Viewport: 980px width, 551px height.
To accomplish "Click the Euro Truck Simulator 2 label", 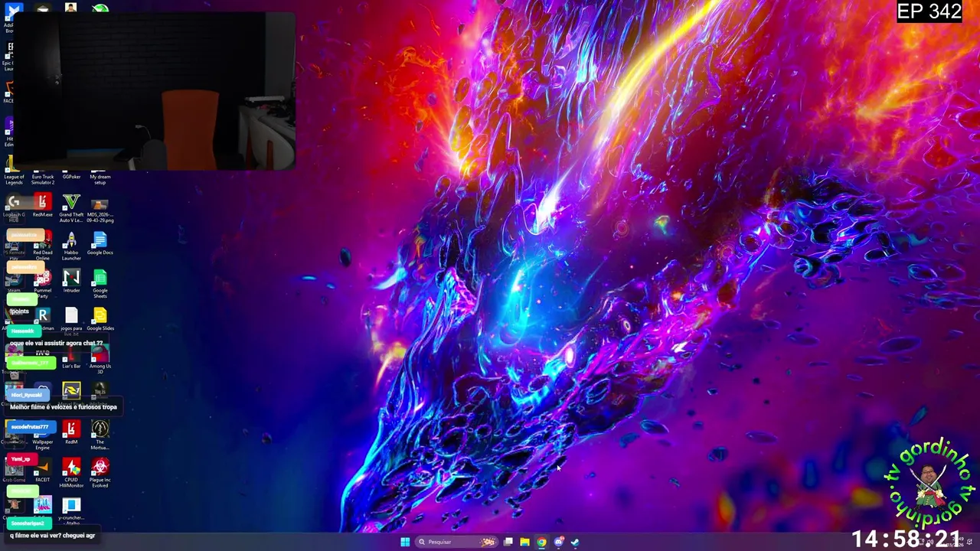I will tap(43, 180).
